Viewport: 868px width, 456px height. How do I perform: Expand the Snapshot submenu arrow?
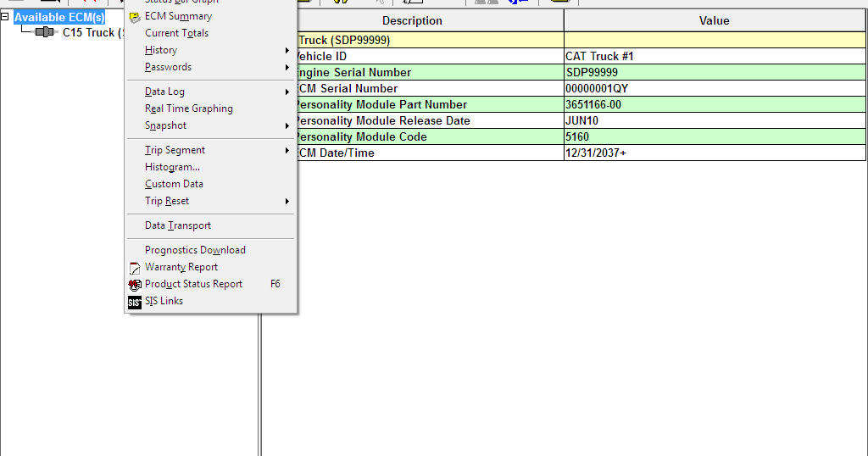[287, 126]
